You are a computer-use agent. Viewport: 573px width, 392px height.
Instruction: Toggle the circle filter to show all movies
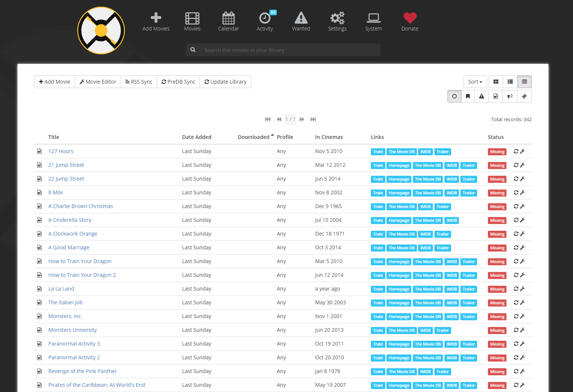click(454, 96)
